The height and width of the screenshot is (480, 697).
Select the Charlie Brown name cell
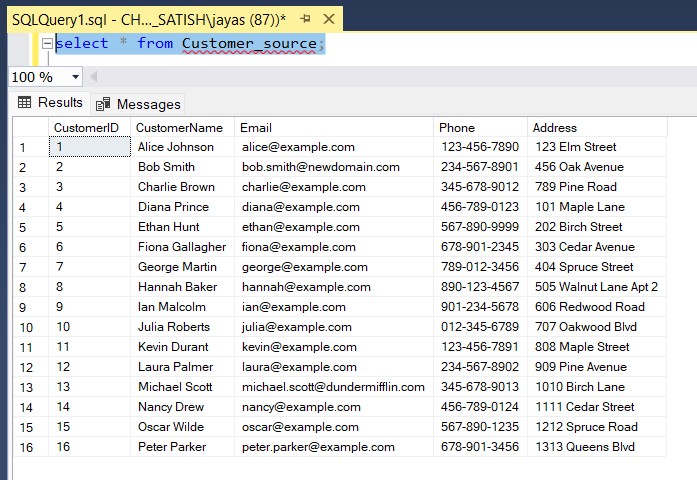pyautogui.click(x=182, y=187)
